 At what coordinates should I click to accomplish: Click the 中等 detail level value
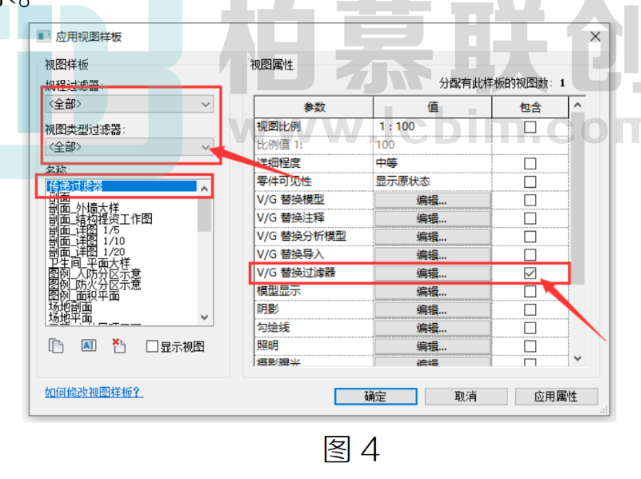click(x=386, y=163)
